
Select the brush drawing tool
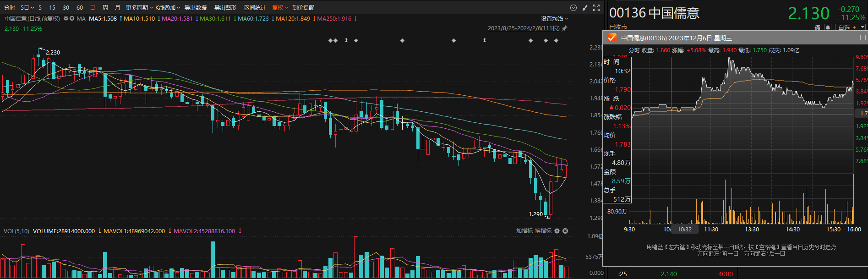coord(585,8)
